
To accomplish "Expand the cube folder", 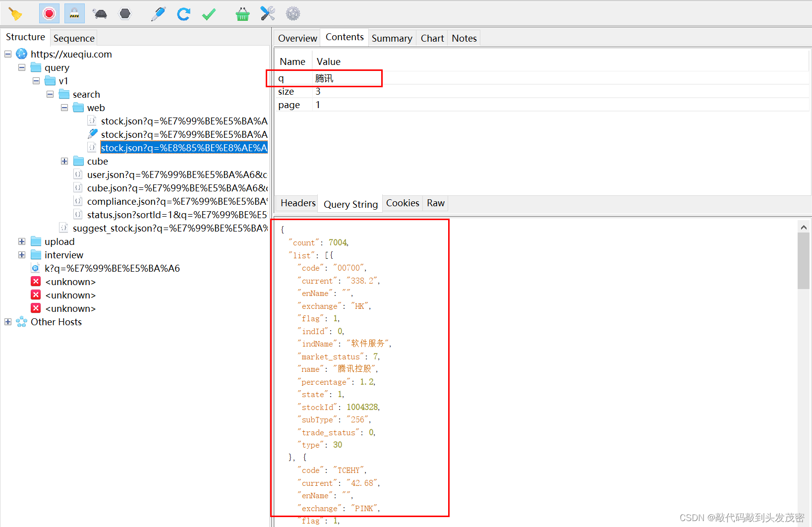I will coord(64,161).
